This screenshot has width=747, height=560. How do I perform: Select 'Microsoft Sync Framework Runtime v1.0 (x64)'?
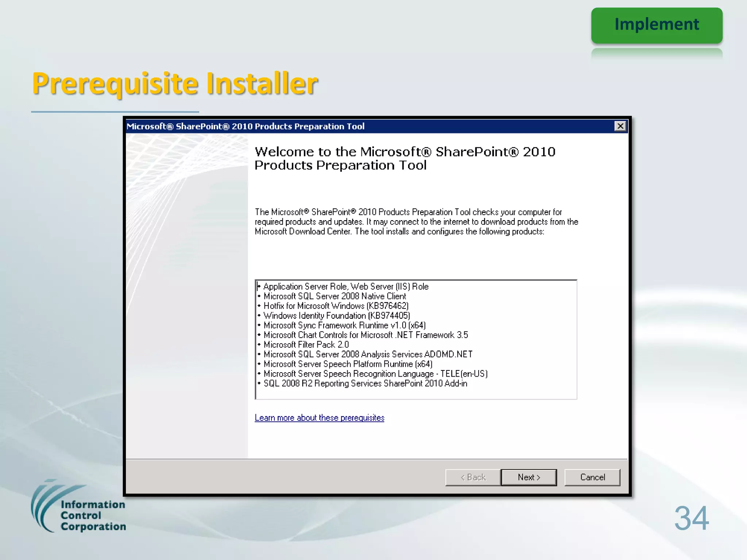pos(344,325)
